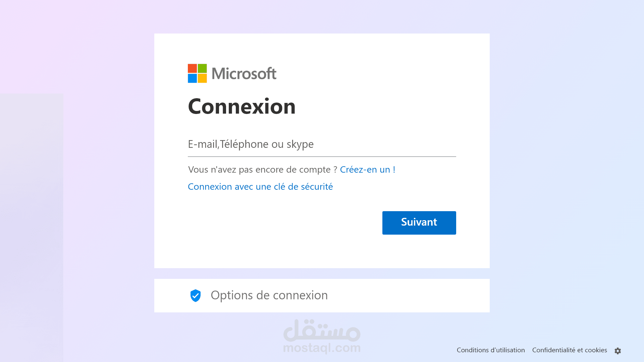Click the Arabic mostaql watermark logo
644x362 pixels.
click(321, 330)
